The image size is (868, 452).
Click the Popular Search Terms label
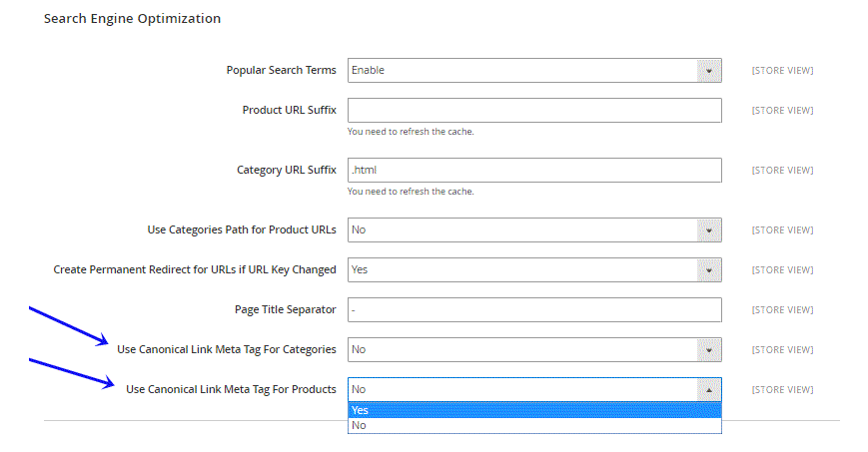(x=282, y=70)
